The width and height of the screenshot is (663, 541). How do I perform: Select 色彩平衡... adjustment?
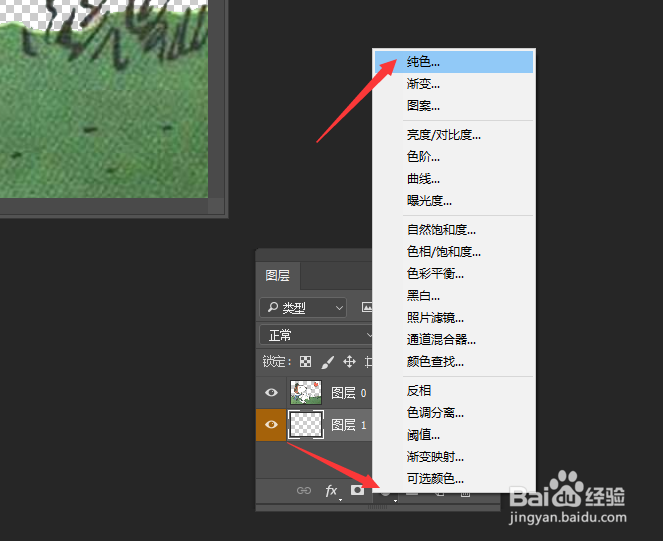point(454,274)
